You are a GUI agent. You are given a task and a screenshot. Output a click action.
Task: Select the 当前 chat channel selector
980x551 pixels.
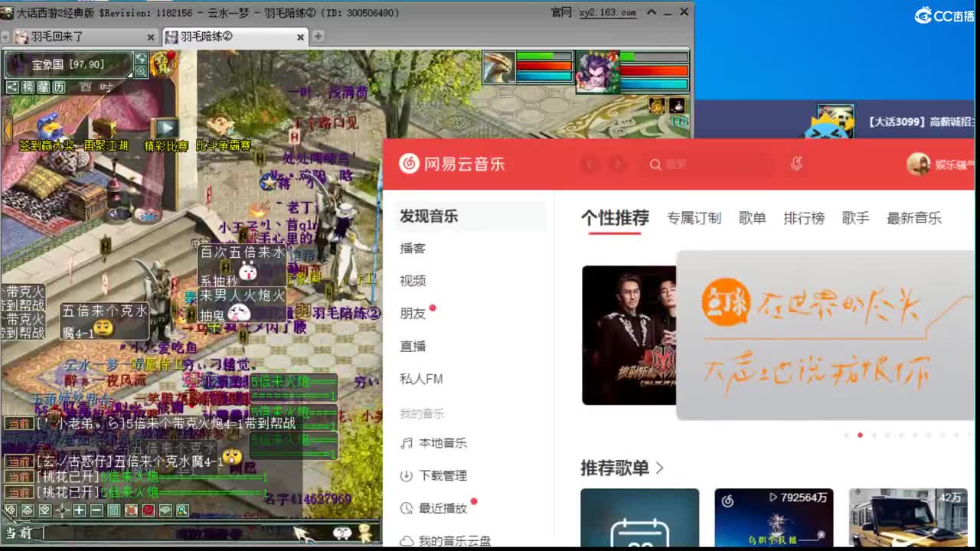tap(19, 533)
